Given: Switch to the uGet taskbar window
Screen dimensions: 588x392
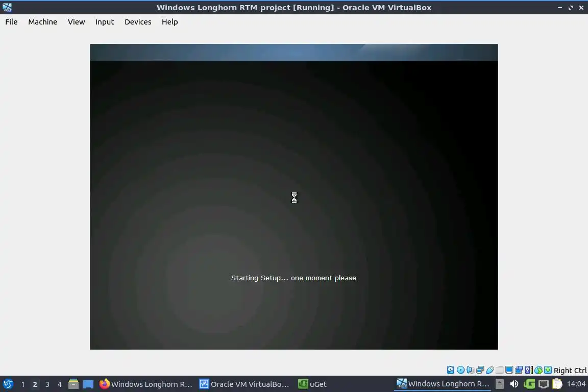Looking at the screenshot, I should 312,384.
